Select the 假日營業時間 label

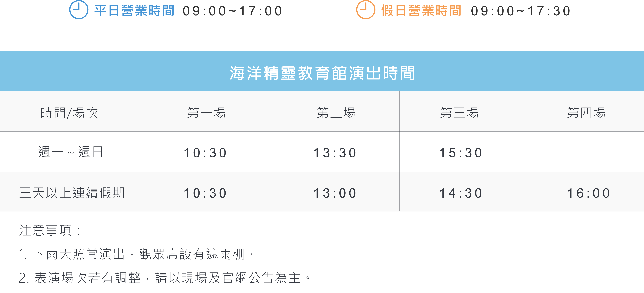[421, 11]
